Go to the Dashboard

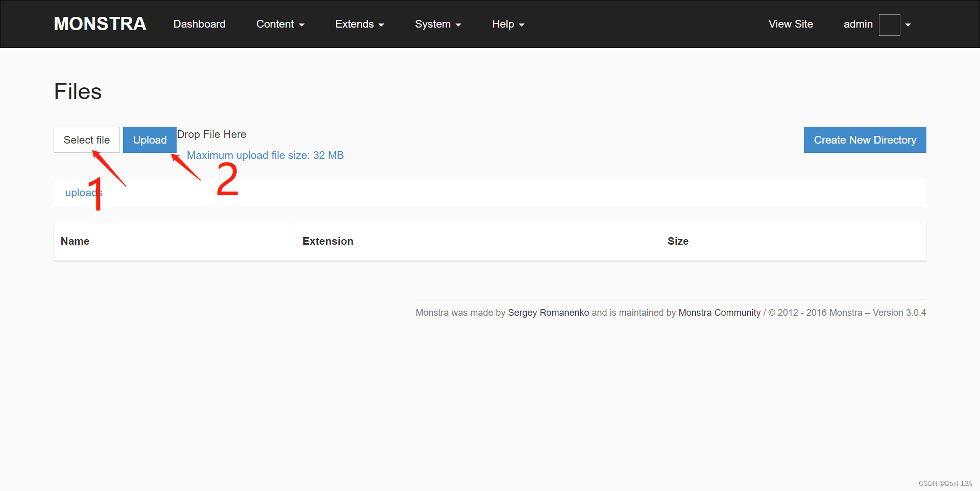(199, 24)
